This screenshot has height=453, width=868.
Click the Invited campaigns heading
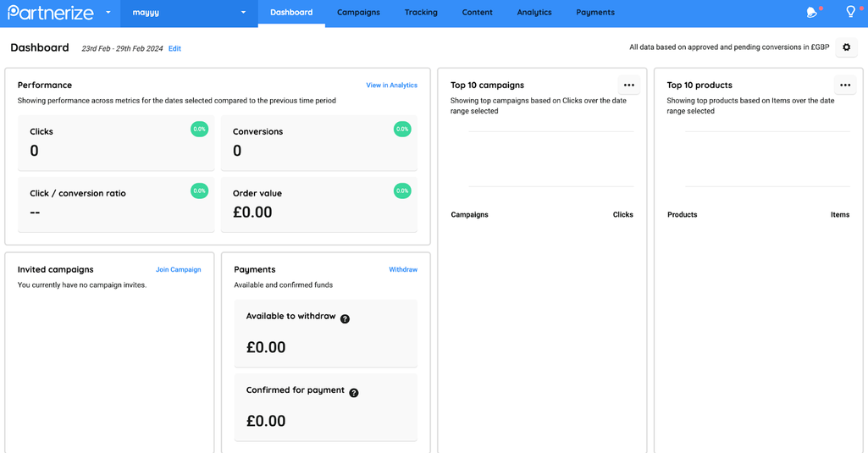55,270
